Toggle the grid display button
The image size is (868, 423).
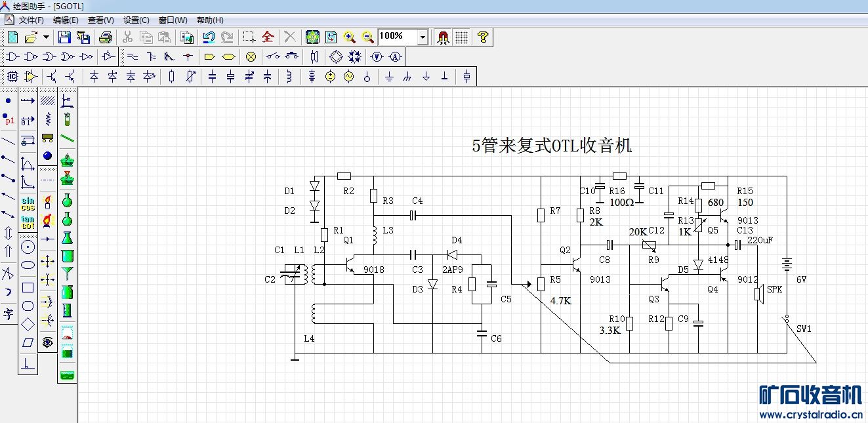(x=461, y=37)
